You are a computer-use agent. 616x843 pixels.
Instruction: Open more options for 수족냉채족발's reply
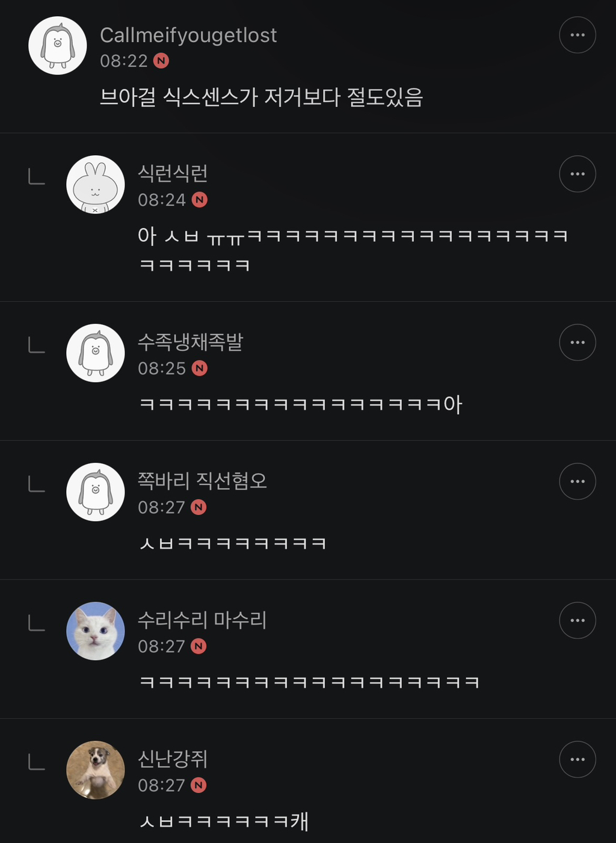tap(577, 342)
